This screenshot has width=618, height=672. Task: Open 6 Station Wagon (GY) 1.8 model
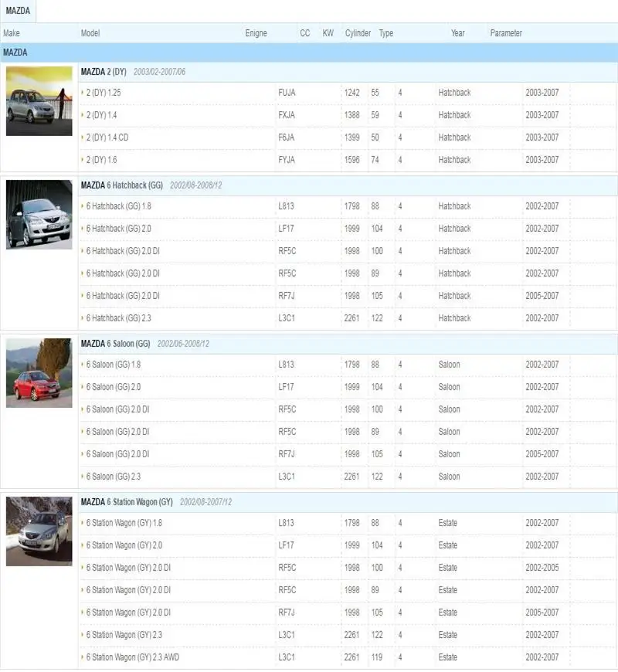tap(124, 523)
